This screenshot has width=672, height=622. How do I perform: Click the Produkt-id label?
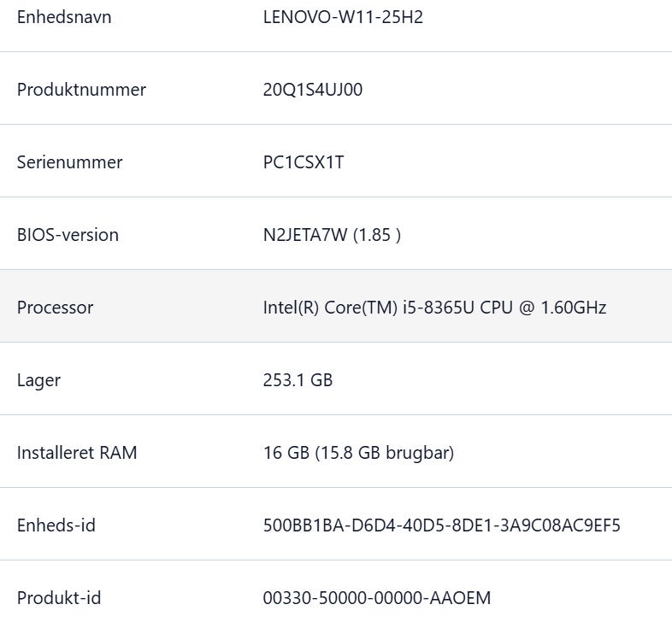click(59, 598)
